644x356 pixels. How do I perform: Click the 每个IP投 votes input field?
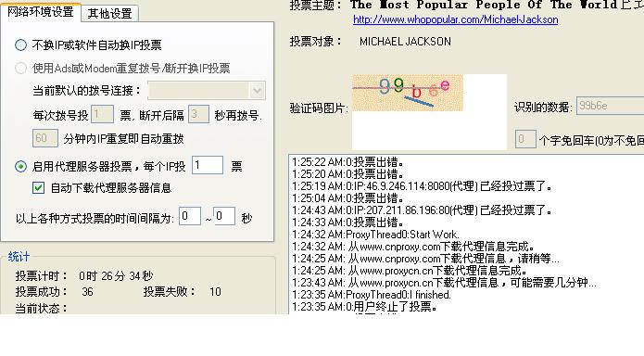(x=208, y=165)
